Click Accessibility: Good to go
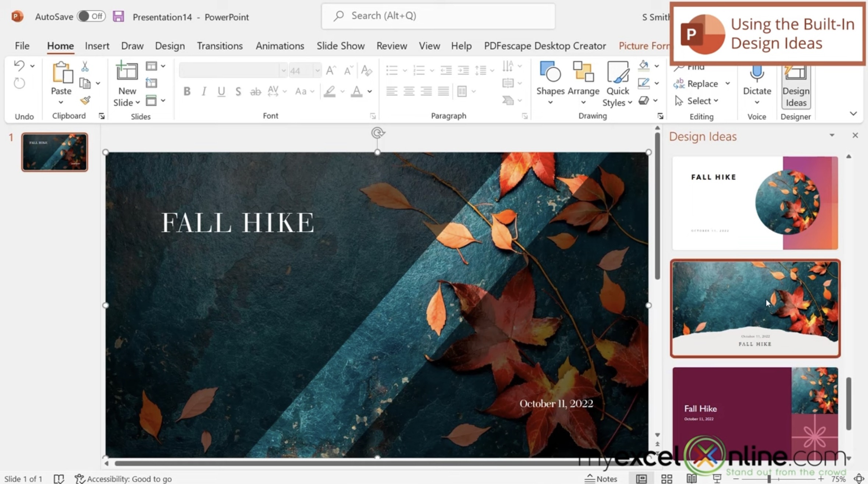Viewport: 868px width, 484px height. pos(123,479)
